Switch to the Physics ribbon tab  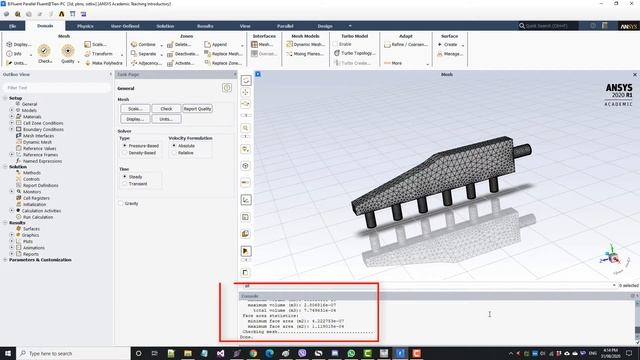(85, 26)
